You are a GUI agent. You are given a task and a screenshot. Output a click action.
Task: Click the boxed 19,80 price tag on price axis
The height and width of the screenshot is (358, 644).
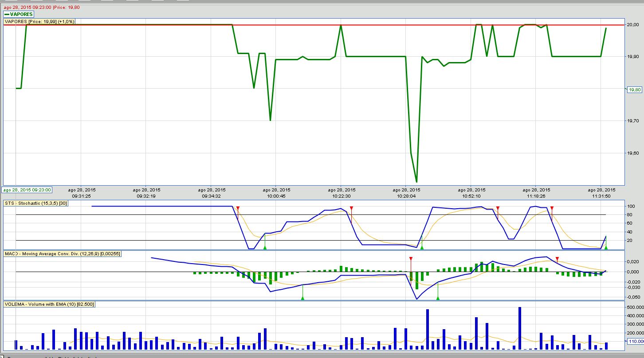tap(634, 89)
